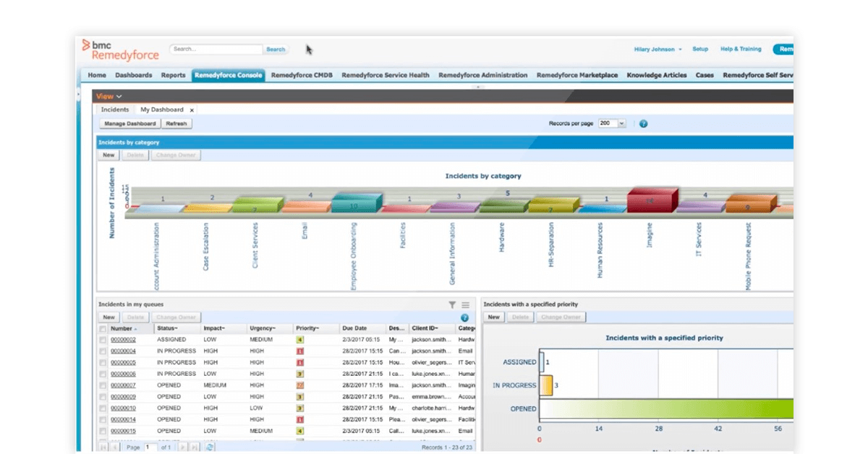Go to the previous page of queue records
The width and height of the screenshot is (868, 454).
[x=114, y=447]
